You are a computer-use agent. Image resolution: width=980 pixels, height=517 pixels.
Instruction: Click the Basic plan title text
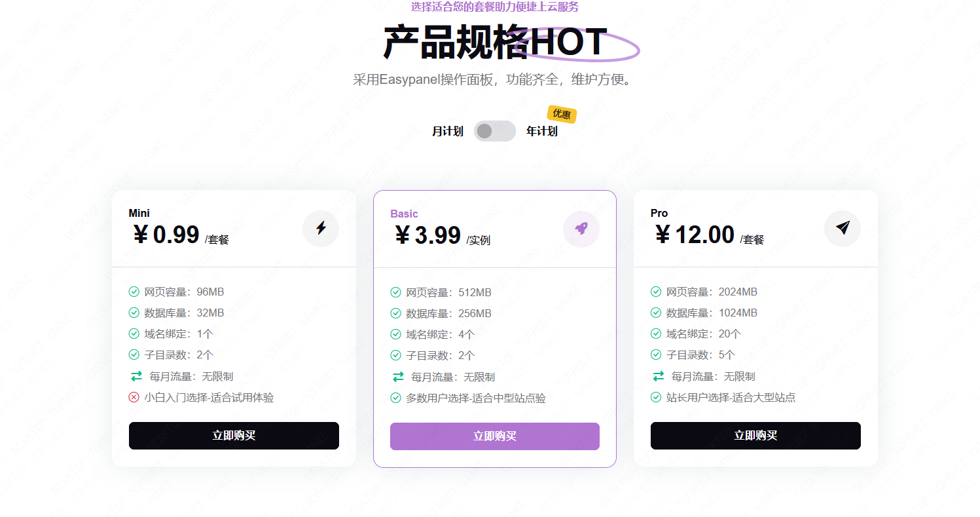click(x=404, y=214)
